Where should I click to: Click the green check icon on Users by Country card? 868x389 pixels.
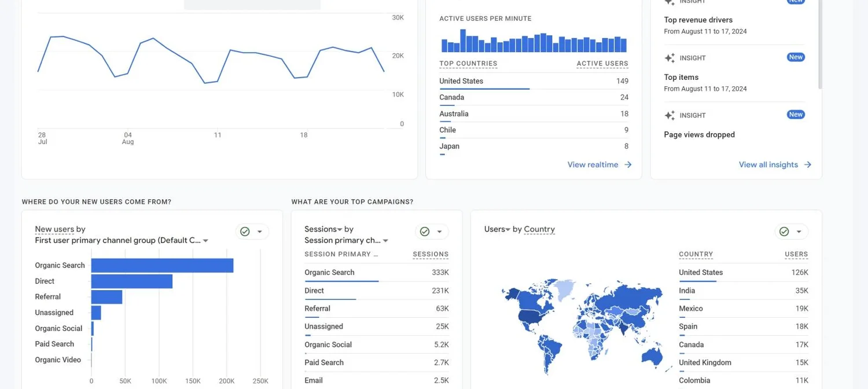coord(784,232)
